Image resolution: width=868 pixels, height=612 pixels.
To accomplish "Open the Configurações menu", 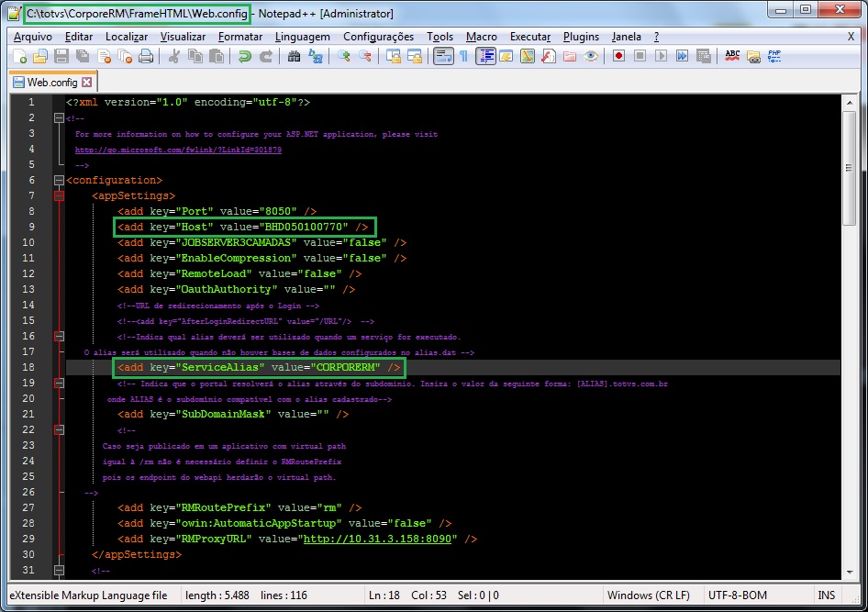I will [378, 37].
